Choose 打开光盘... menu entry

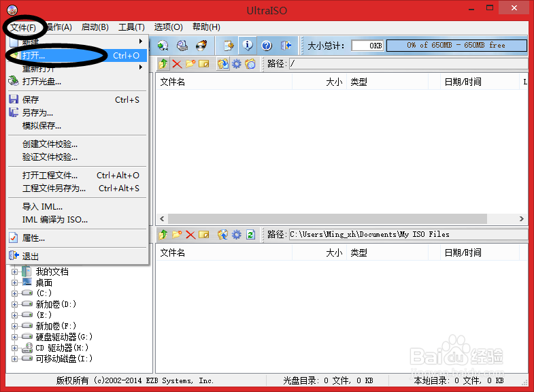coord(78,82)
